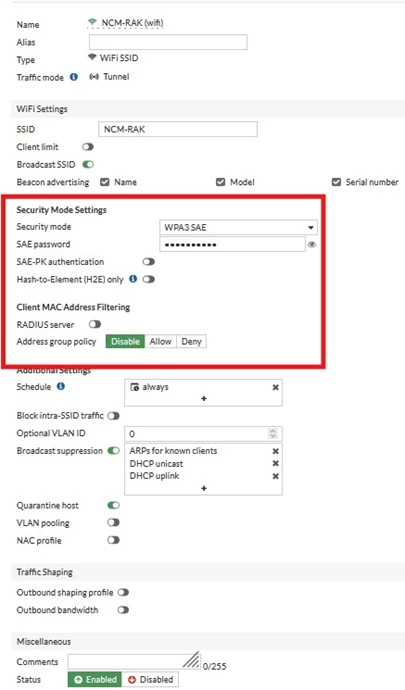The height and width of the screenshot is (690, 405).
Task: Toggle Broadcast SSID switch
Action: 88,165
